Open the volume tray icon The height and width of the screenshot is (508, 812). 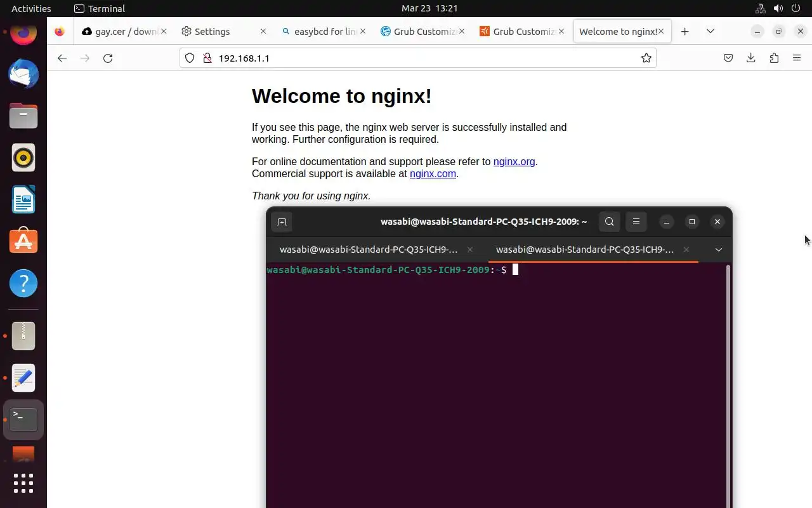click(x=778, y=8)
